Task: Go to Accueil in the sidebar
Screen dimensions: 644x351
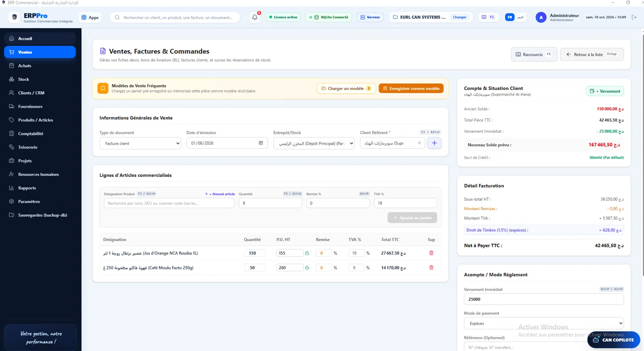Action: 40,38
